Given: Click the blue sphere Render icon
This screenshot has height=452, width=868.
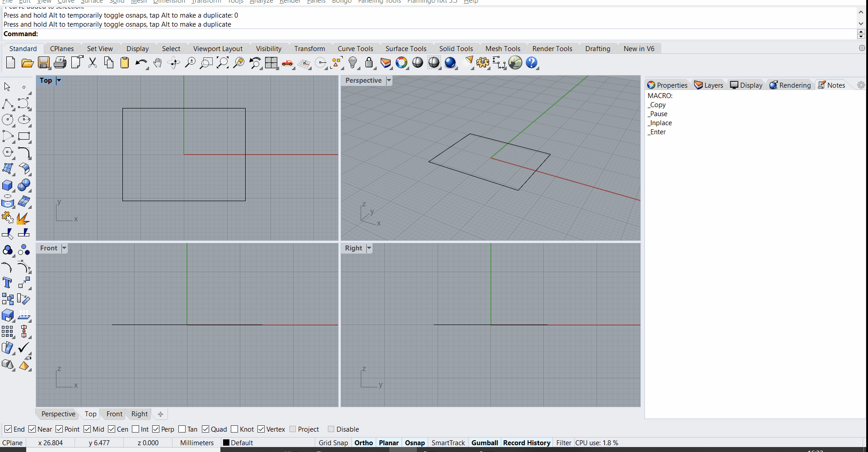Looking at the screenshot, I should (x=450, y=63).
